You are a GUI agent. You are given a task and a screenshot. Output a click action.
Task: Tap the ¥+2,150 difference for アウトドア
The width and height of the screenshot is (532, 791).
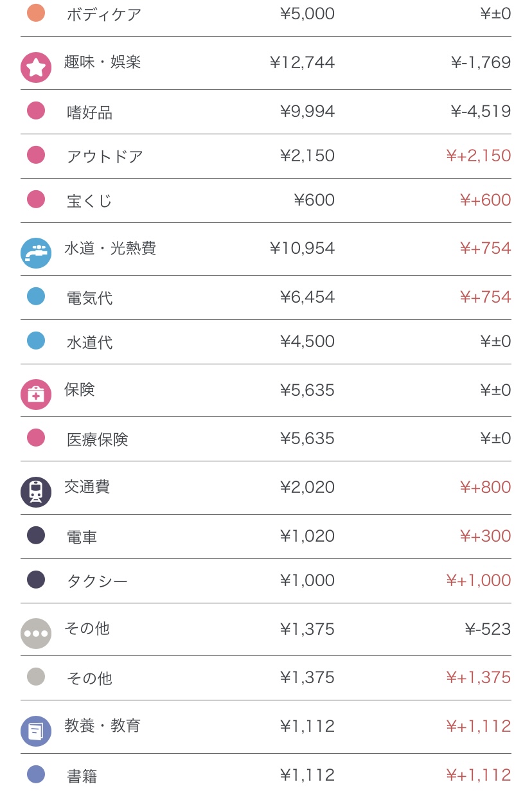point(479,156)
